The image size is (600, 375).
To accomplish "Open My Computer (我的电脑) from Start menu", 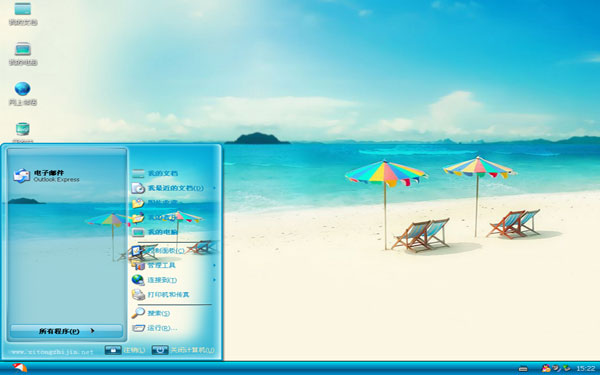I will click(155, 232).
